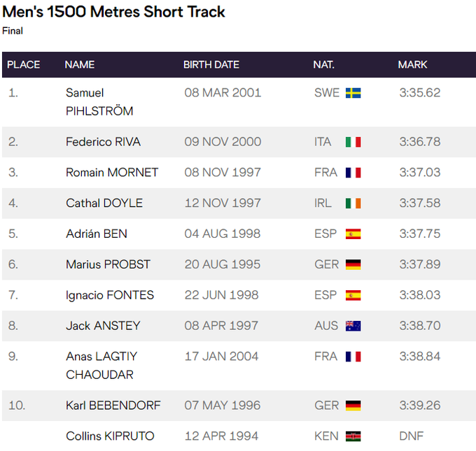Image resolution: width=476 pixels, height=451 pixels.
Task: Open Federico RIVA athlete link
Action: [103, 142]
